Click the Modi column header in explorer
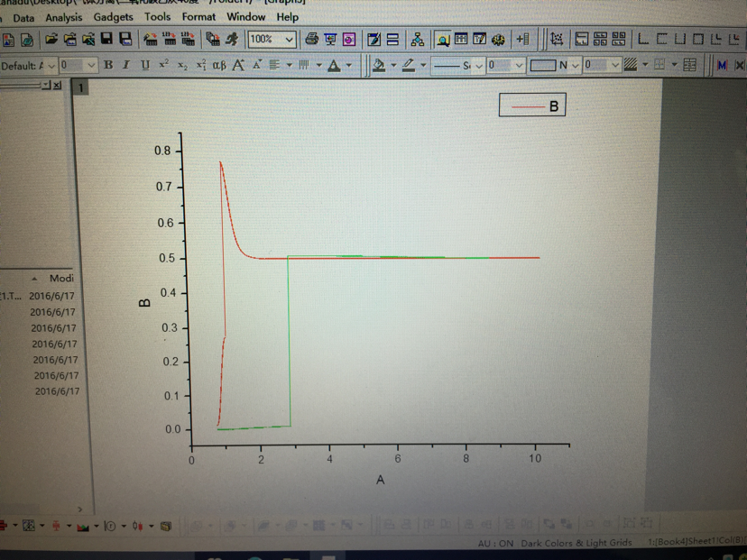Image resolution: width=747 pixels, height=560 pixels. point(61,278)
